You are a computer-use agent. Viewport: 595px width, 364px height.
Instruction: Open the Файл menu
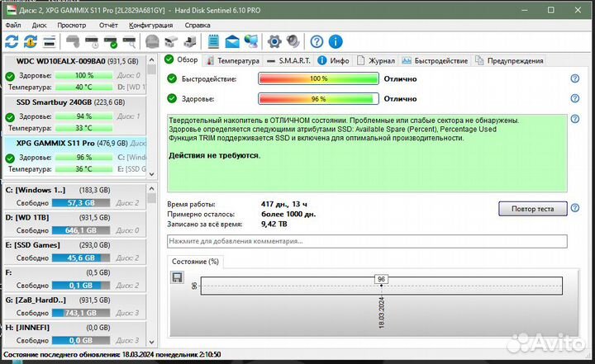(13, 26)
